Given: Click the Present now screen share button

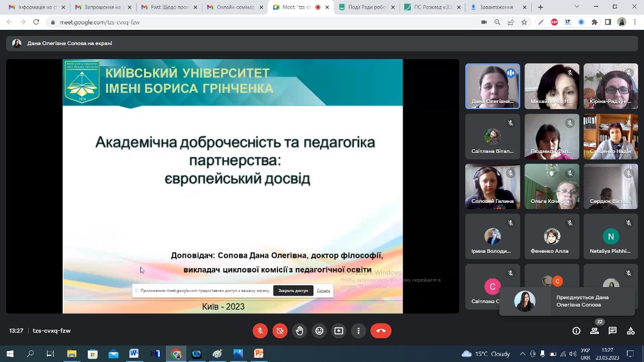Looking at the screenshot, I should 339,331.
